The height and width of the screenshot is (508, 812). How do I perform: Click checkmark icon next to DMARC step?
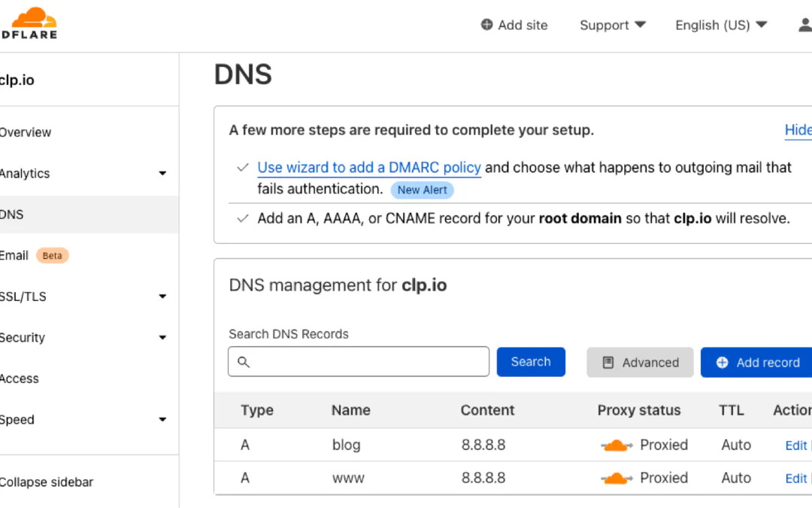coord(242,167)
